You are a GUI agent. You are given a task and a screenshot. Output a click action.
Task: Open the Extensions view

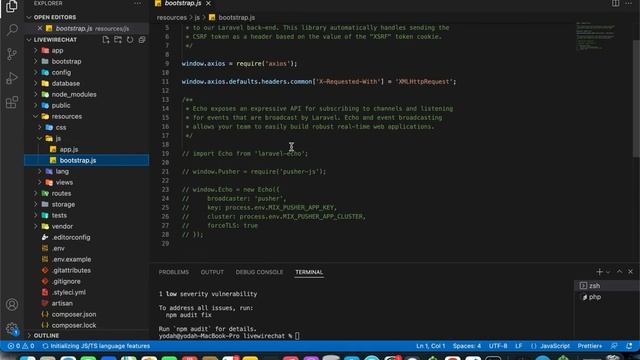pos(12,102)
